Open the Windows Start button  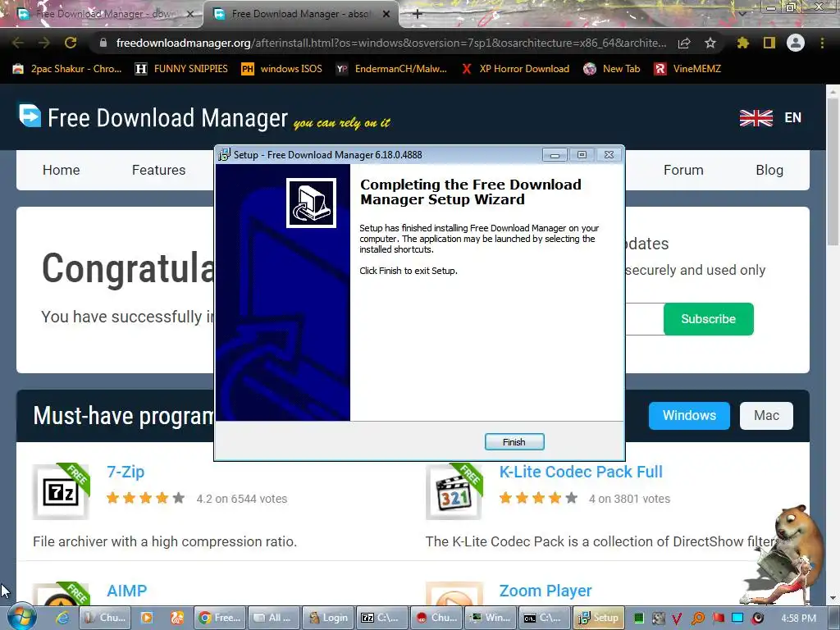point(21,618)
